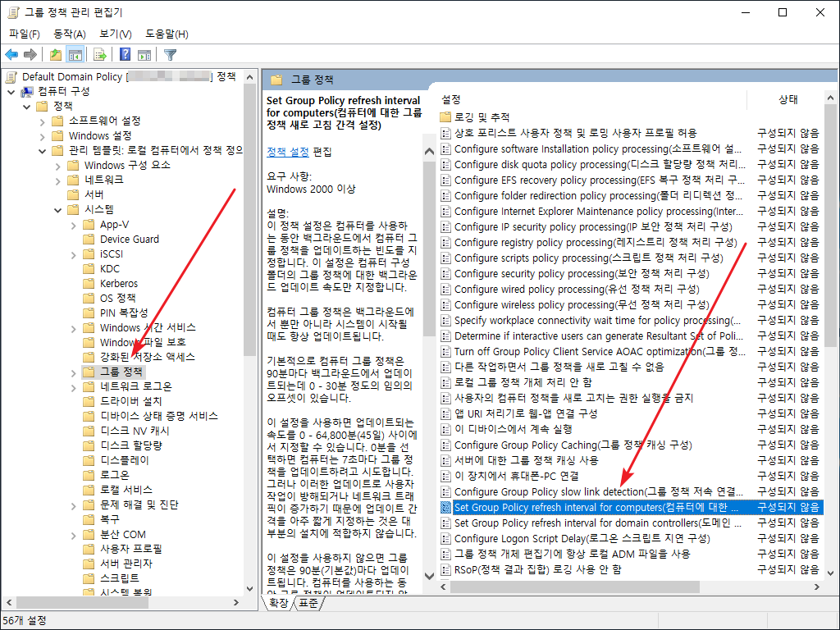Viewport: 840px width, 630px height.
Task: Click the 정책 설정 edit link
Action: tap(288, 152)
